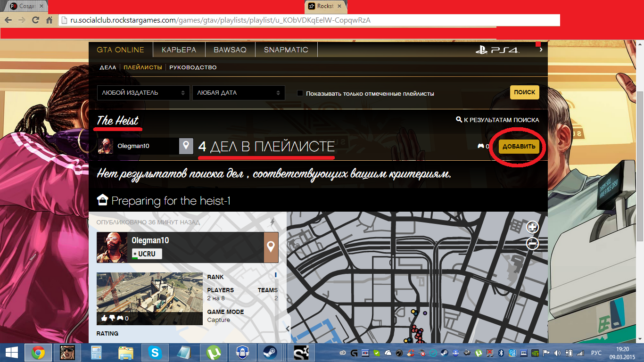
Task: Click the construction-site job thumbnail
Action: pyautogui.click(x=150, y=299)
